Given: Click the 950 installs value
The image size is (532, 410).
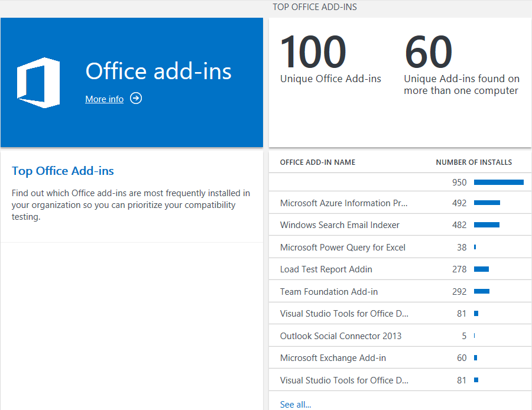Looking at the screenshot, I should pyautogui.click(x=459, y=183).
